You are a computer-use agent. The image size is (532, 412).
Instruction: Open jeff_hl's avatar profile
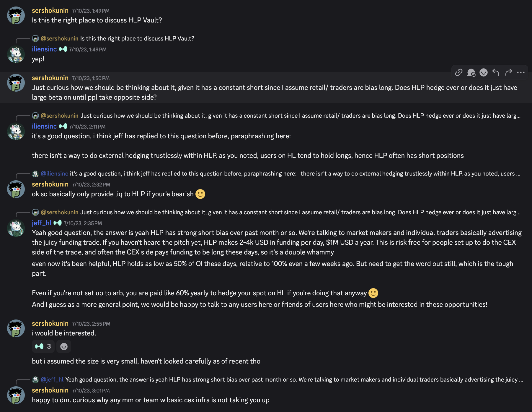point(16,228)
